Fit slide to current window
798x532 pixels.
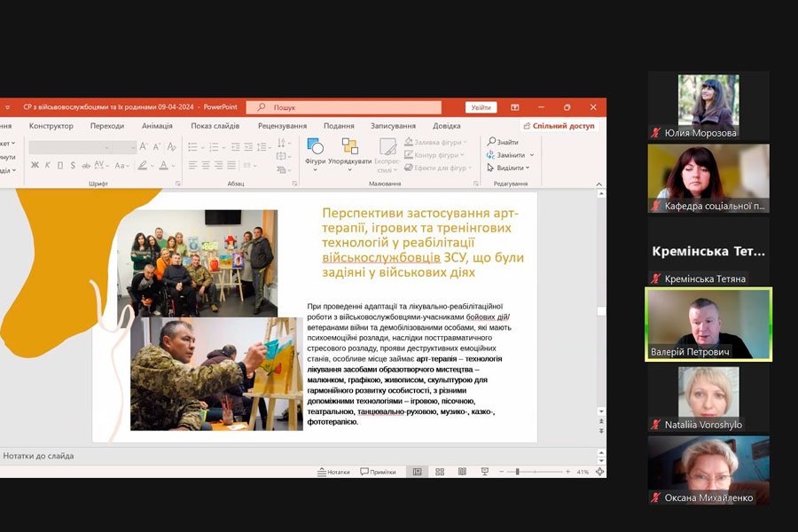599,472
